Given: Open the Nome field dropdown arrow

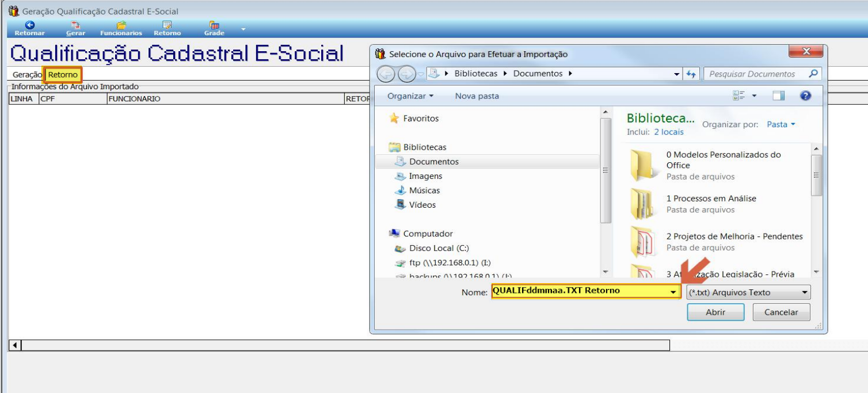Looking at the screenshot, I should pyautogui.click(x=674, y=292).
